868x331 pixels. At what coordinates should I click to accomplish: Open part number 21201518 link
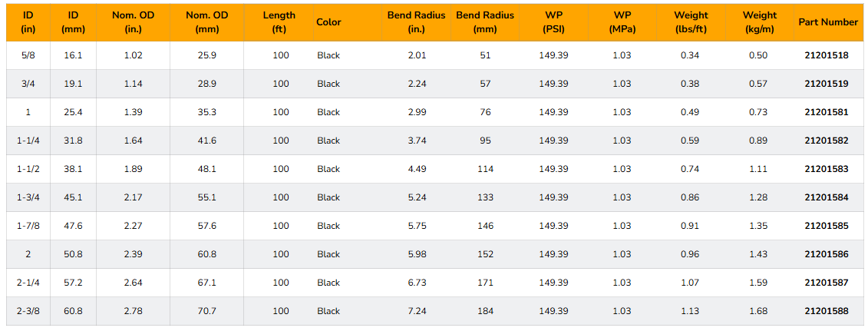(827, 55)
